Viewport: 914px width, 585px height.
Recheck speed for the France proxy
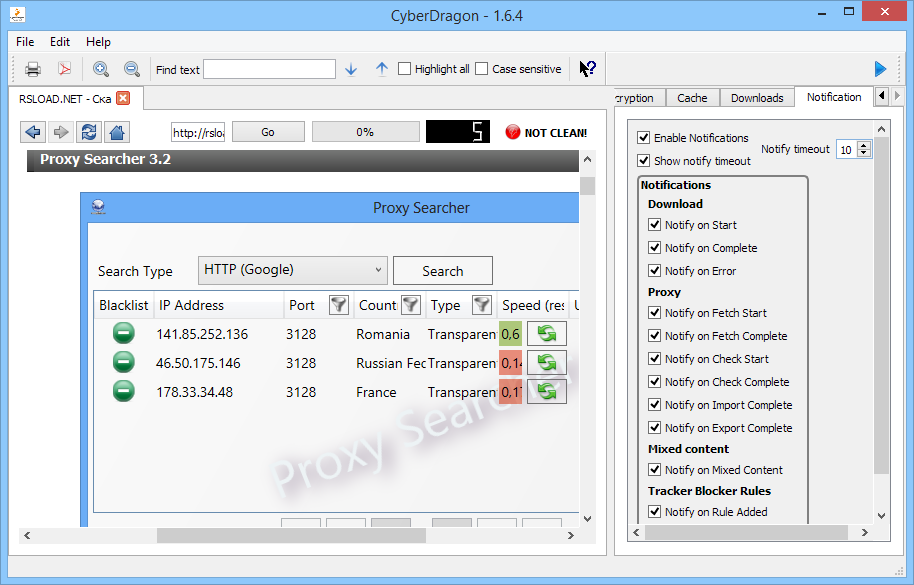point(547,392)
